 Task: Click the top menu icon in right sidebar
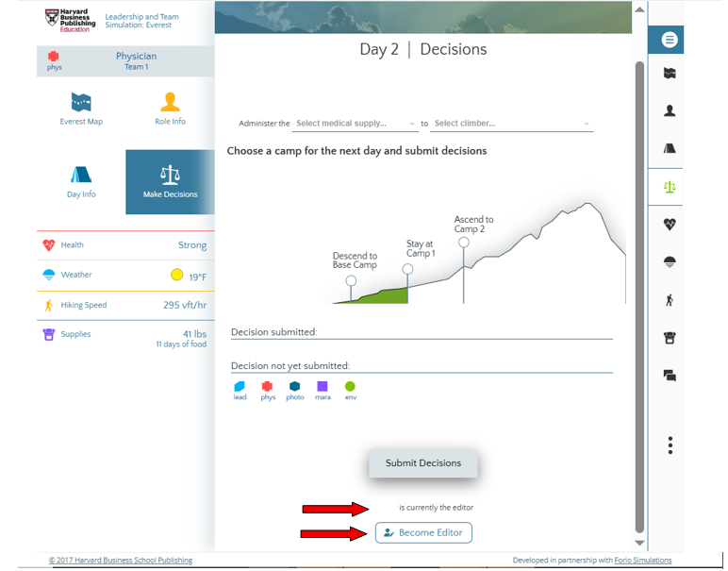tap(670, 40)
